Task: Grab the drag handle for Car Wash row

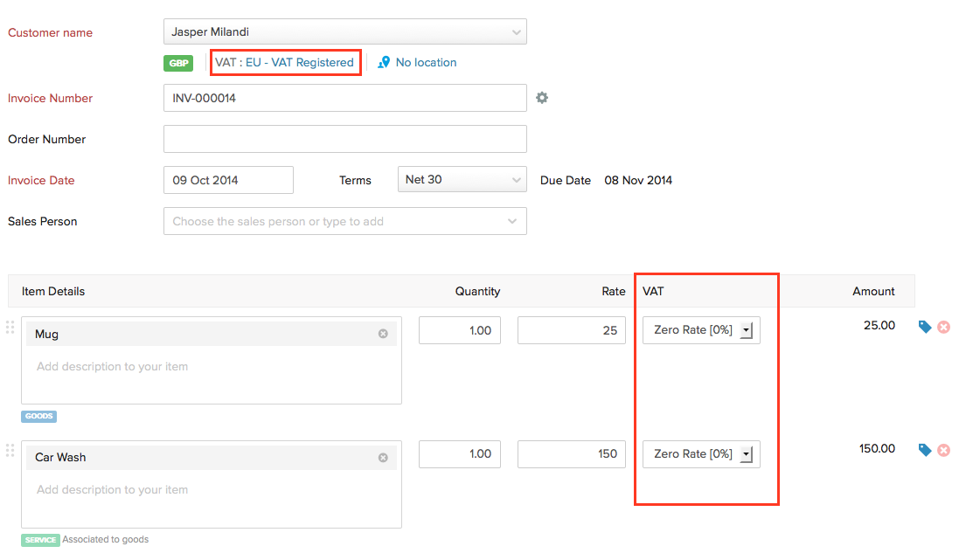Action: pos(9,450)
